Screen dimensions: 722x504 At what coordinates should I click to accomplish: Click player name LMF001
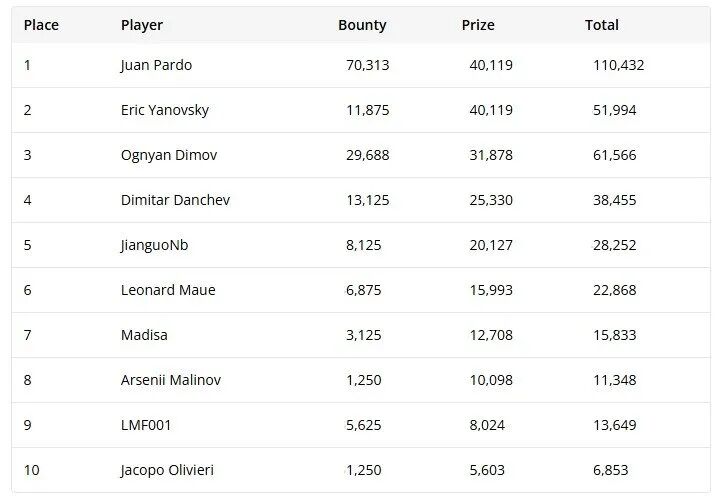coord(146,425)
